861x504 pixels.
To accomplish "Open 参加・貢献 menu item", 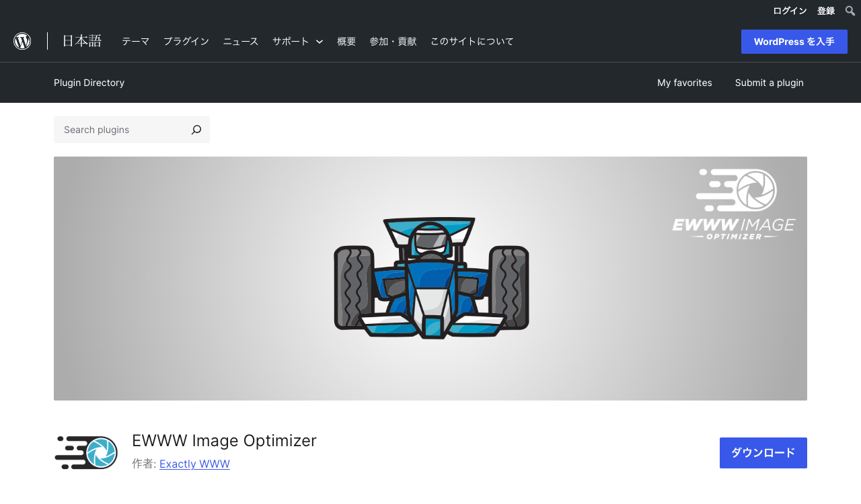I will 393,42.
